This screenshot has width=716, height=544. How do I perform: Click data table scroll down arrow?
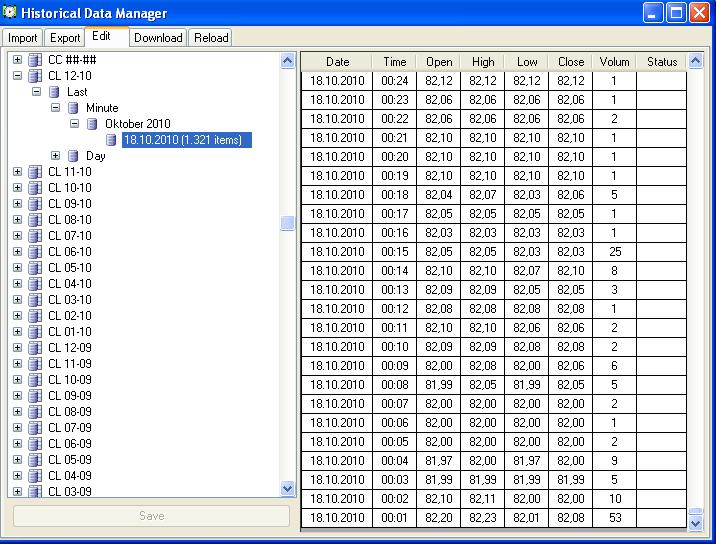click(695, 523)
